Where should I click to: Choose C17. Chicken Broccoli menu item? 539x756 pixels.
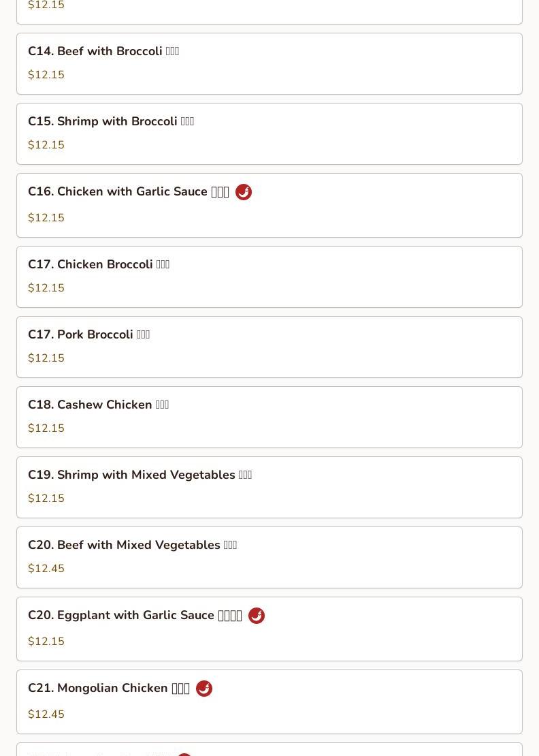point(98,265)
